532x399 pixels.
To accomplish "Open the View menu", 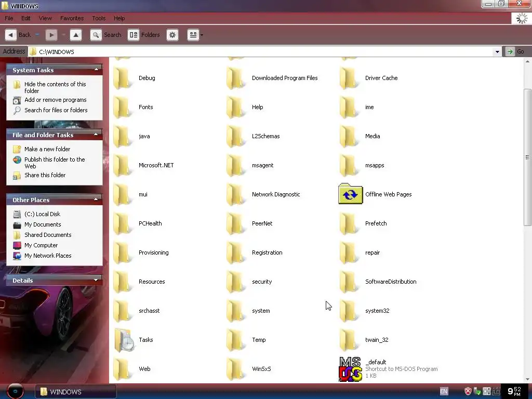I will [x=45, y=18].
